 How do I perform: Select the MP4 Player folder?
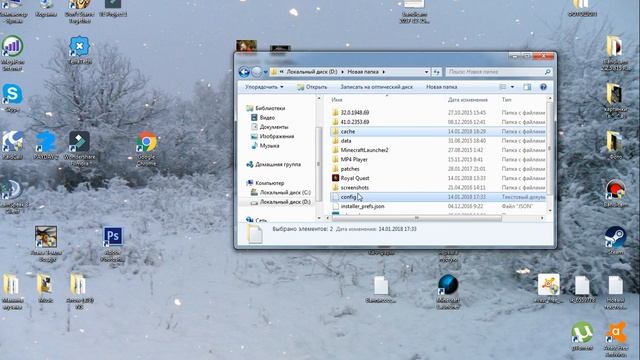point(354,160)
